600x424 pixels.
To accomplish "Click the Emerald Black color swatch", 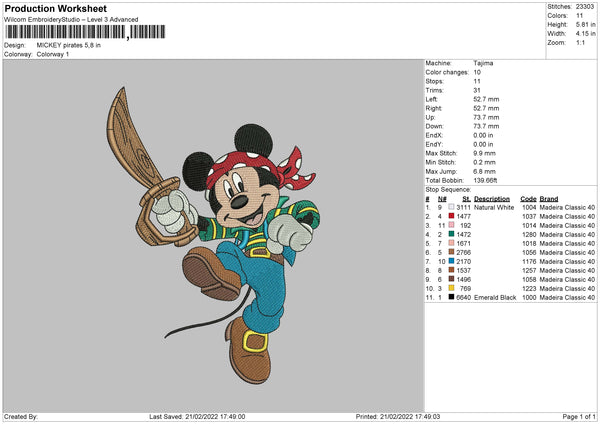I will (x=452, y=297).
